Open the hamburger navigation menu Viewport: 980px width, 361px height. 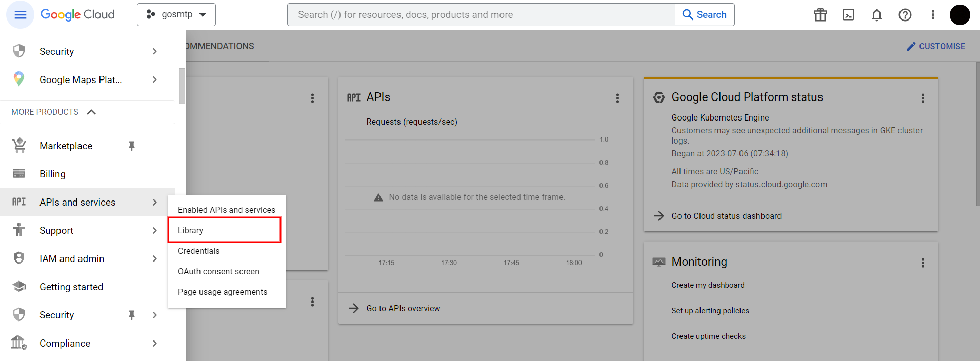point(21,15)
